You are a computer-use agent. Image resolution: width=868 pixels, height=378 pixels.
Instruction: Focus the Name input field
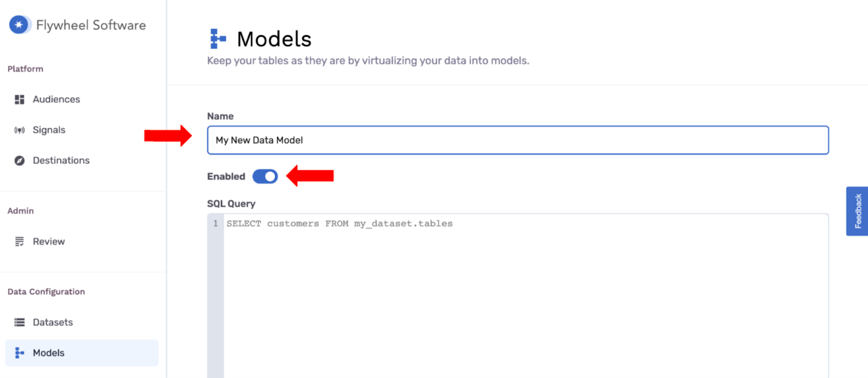point(518,140)
